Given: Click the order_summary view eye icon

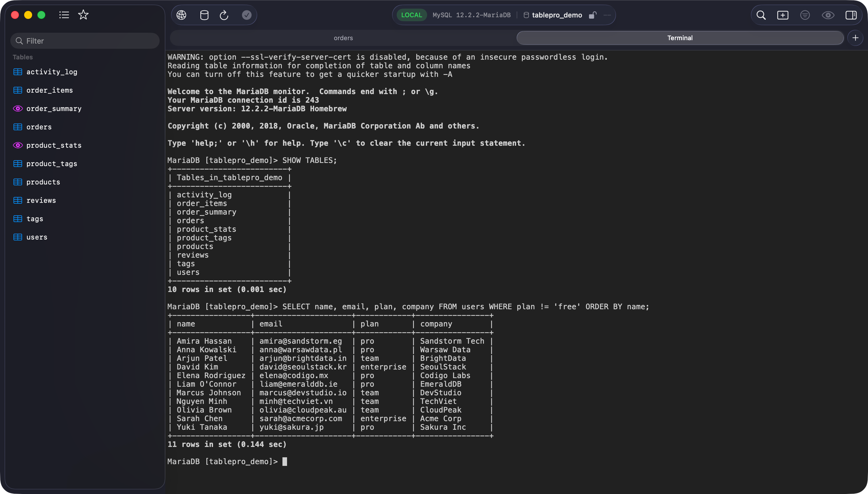Looking at the screenshot, I should click(18, 108).
